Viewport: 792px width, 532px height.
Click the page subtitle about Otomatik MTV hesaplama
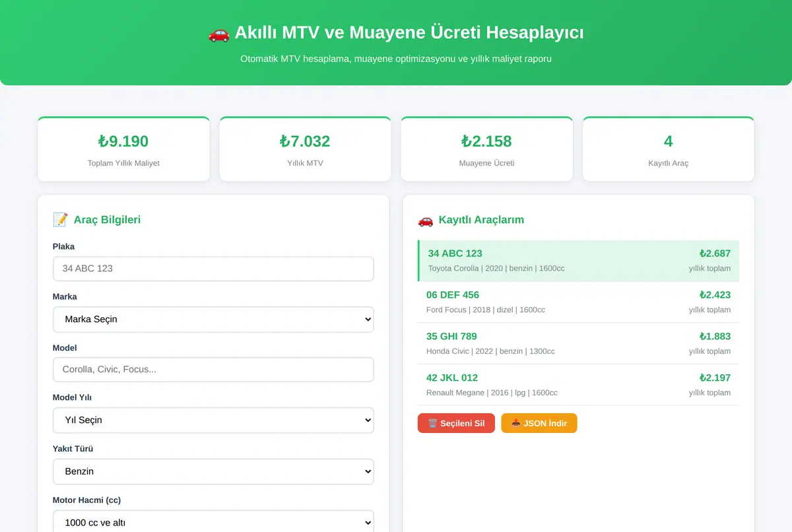point(396,59)
